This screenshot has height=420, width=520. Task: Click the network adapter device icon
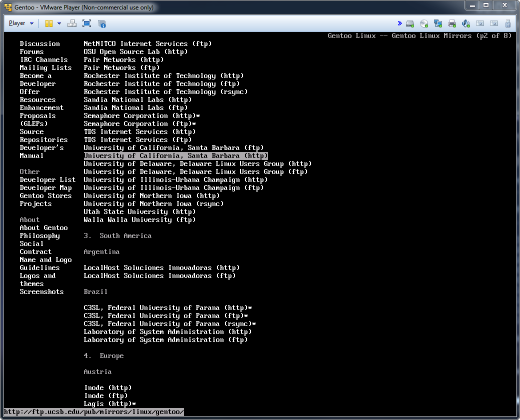tap(438, 23)
